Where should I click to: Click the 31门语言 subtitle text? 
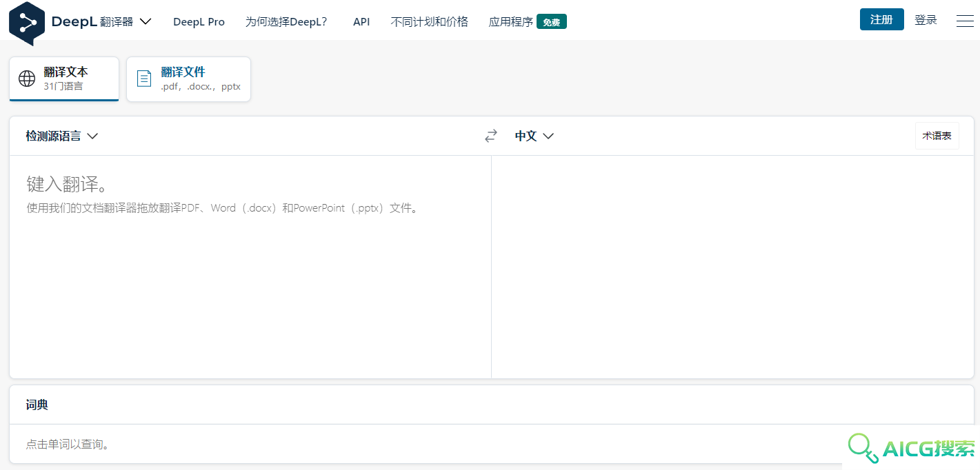coord(63,86)
